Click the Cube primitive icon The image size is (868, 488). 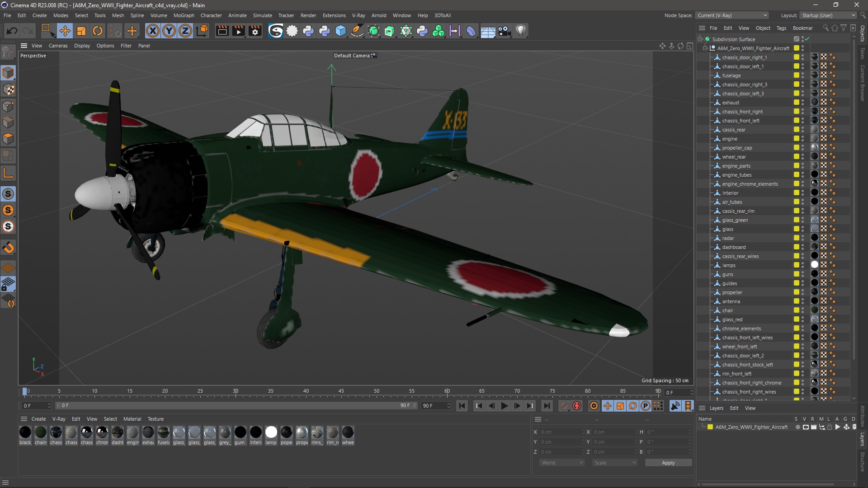pyautogui.click(x=341, y=31)
